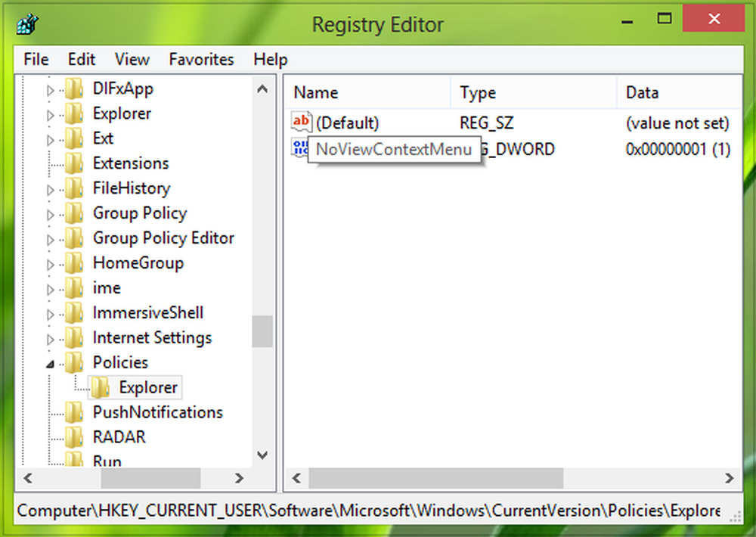Click the values pane horizontal scrollbar thumb
The image size is (756, 537).
click(436, 478)
